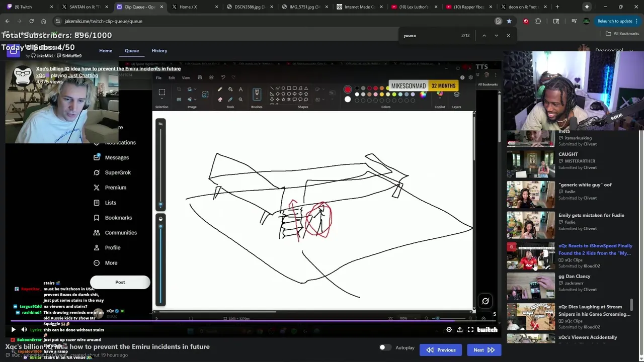Jump to next find-in-page match
This screenshot has height=362, width=644.
(x=496, y=35)
